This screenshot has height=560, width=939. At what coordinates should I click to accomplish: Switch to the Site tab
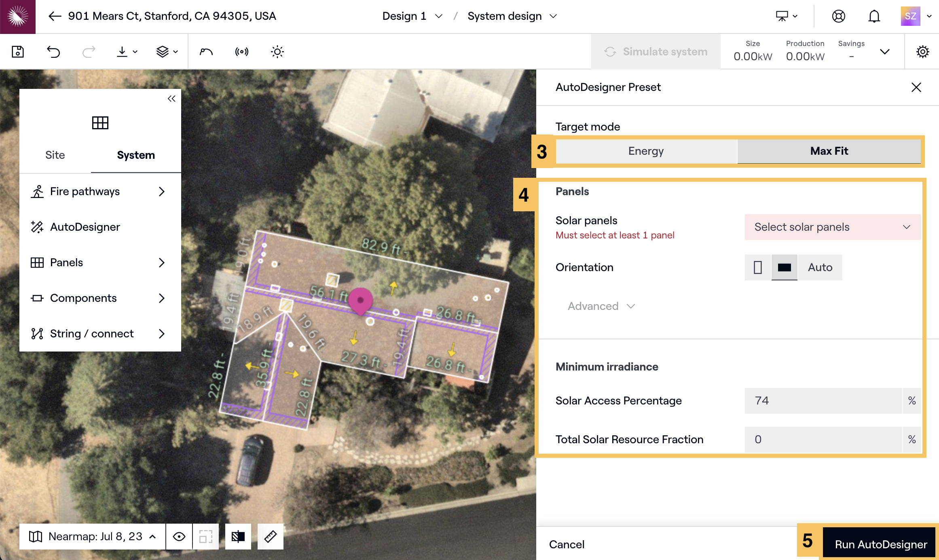point(55,155)
